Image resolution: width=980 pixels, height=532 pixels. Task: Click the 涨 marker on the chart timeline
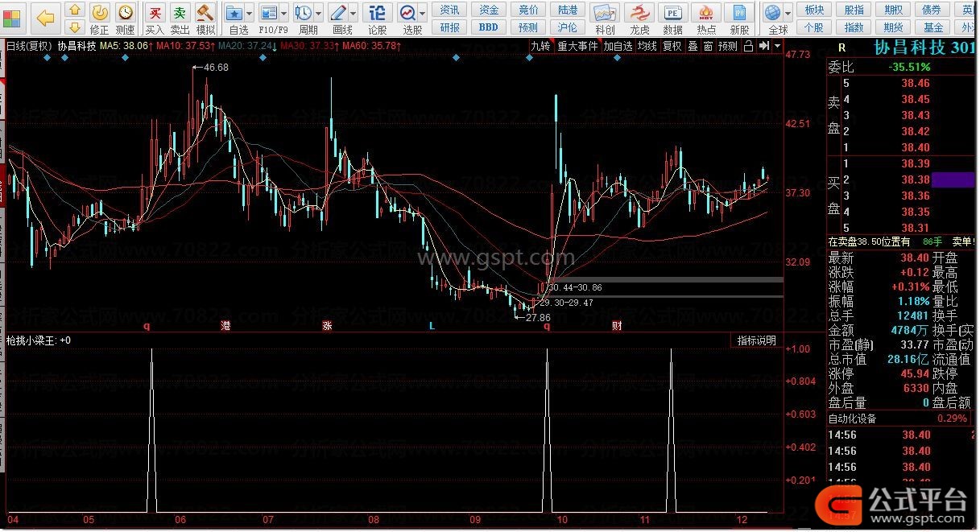327,326
